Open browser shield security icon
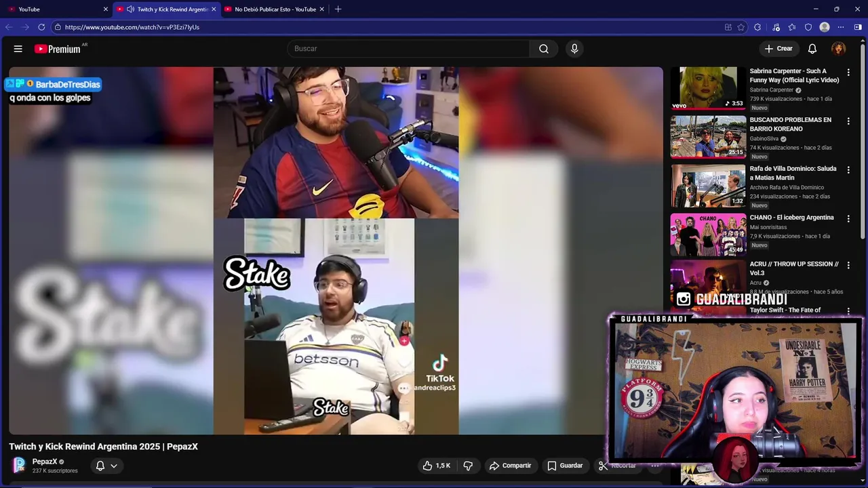Screen dimensions: 868x488 pos(808,27)
